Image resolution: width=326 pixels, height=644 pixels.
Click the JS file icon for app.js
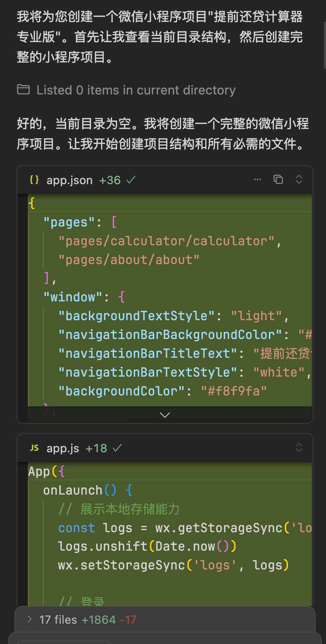pos(34,448)
